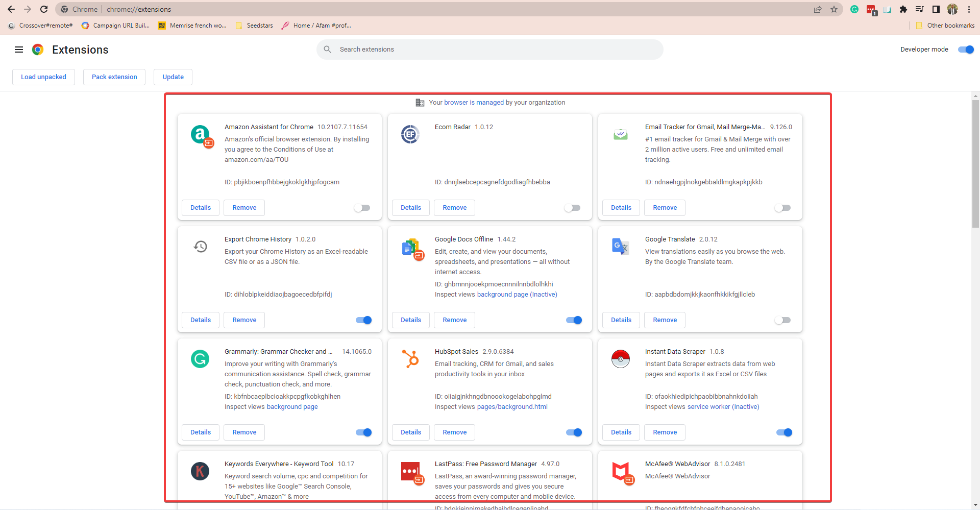Remove the Export Chrome History extension
The image size is (980, 510).
(244, 320)
